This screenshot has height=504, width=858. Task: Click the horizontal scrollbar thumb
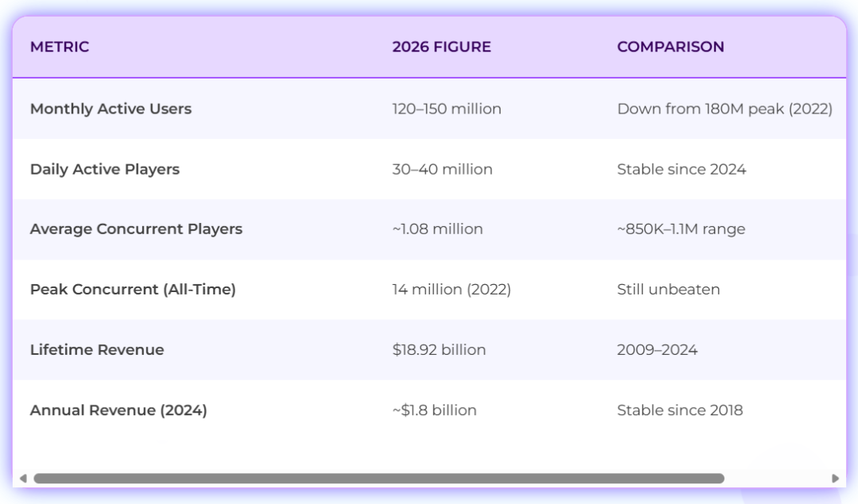[x=379, y=479]
